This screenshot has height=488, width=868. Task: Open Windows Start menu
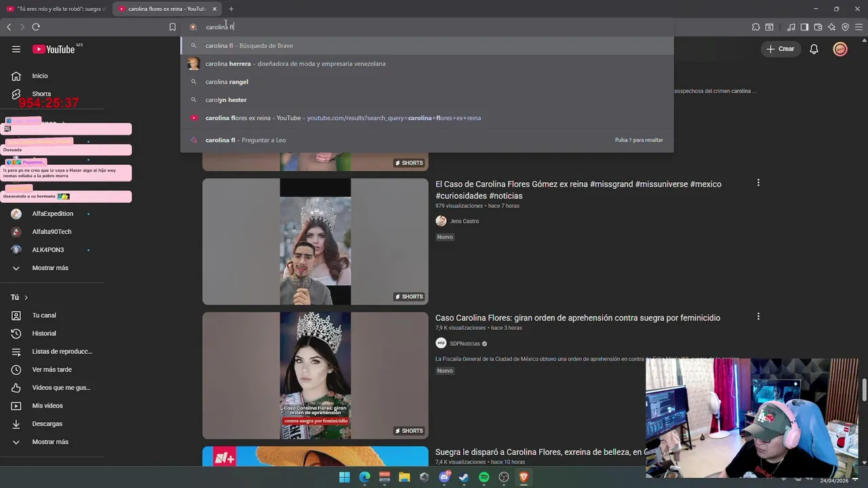tap(344, 477)
